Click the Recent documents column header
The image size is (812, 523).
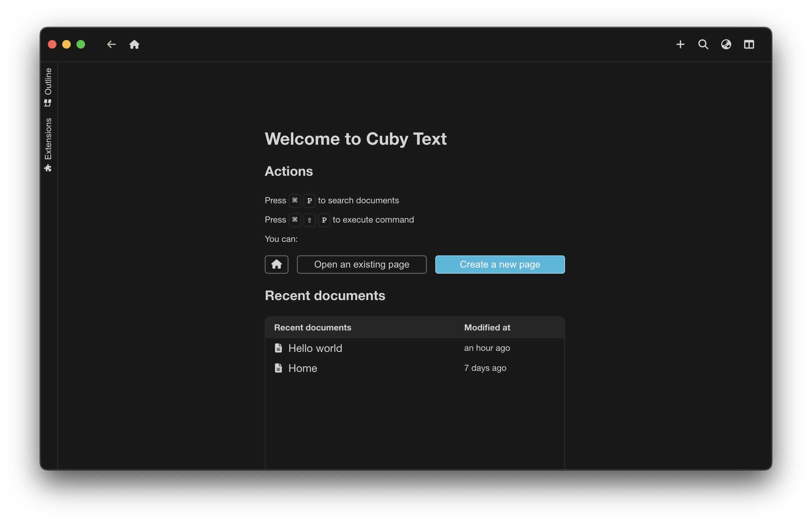312,327
